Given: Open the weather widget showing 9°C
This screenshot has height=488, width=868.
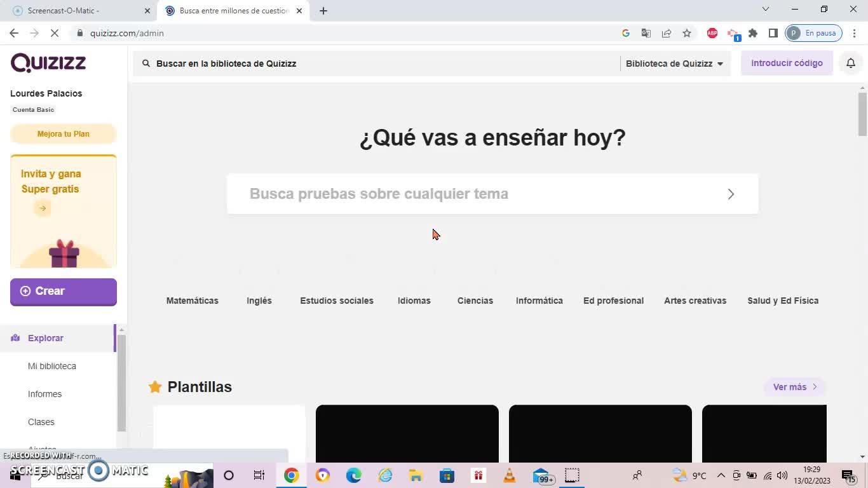Looking at the screenshot, I should [x=689, y=475].
